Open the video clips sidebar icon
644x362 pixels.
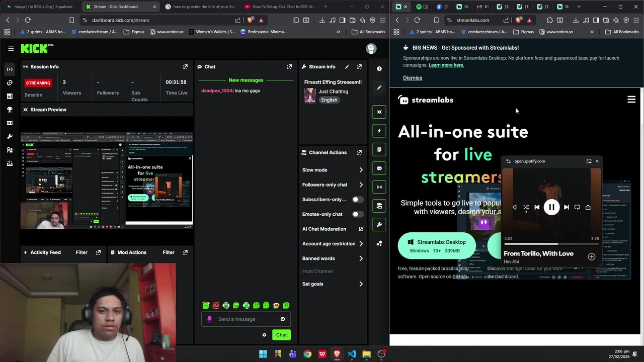(10, 123)
